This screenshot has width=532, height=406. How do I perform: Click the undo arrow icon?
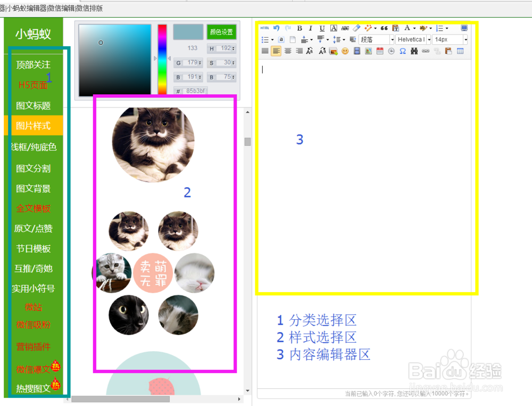tap(277, 28)
